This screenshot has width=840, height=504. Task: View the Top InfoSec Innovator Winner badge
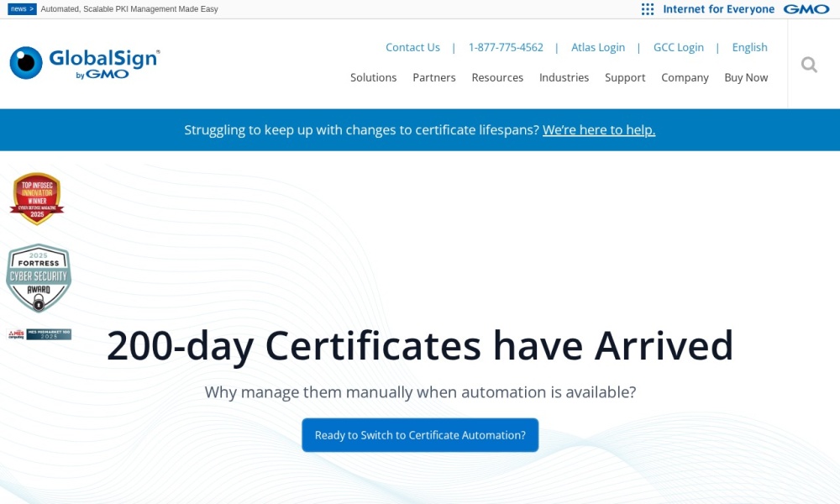click(37, 198)
